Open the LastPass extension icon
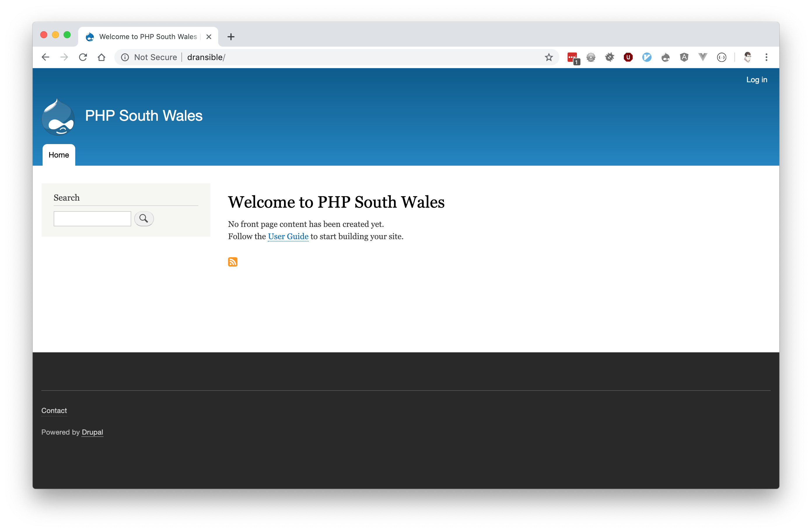The width and height of the screenshot is (812, 532). click(572, 57)
